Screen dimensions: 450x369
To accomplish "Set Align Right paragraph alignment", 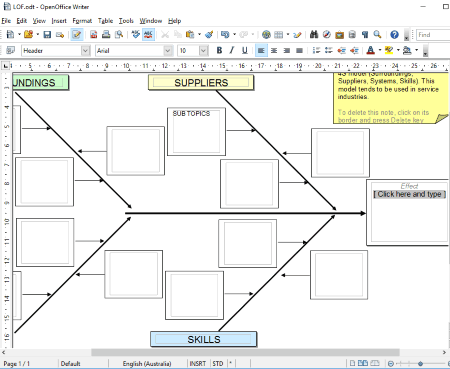I will tap(286, 50).
